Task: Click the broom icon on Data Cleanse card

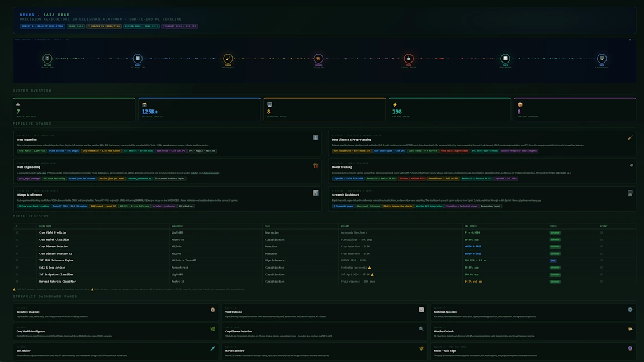Action: (x=630, y=137)
